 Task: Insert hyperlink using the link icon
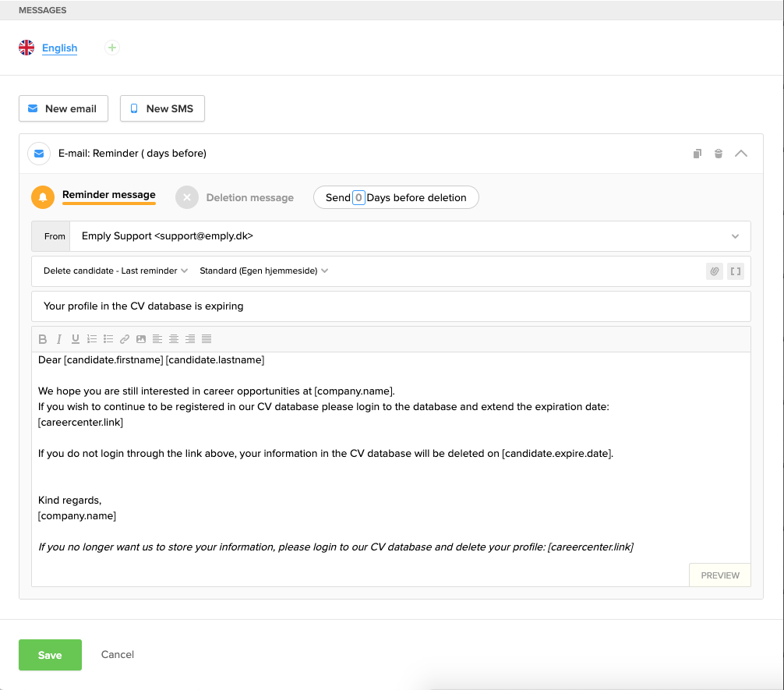point(125,339)
